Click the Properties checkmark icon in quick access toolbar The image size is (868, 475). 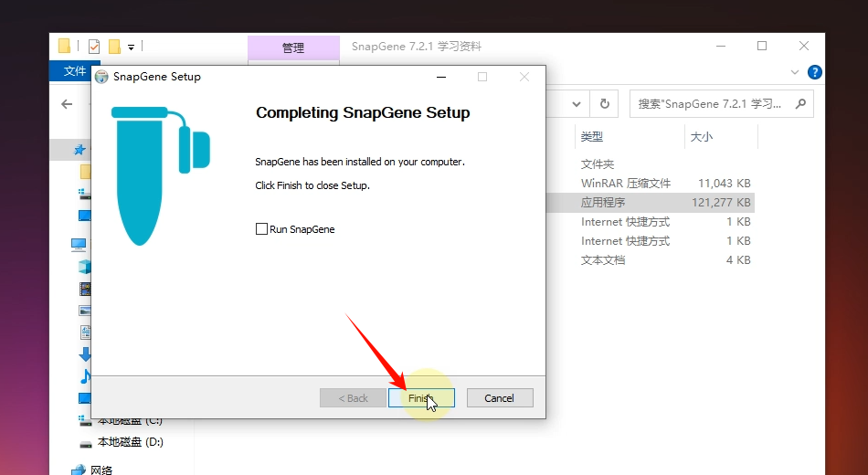pyautogui.click(x=93, y=47)
